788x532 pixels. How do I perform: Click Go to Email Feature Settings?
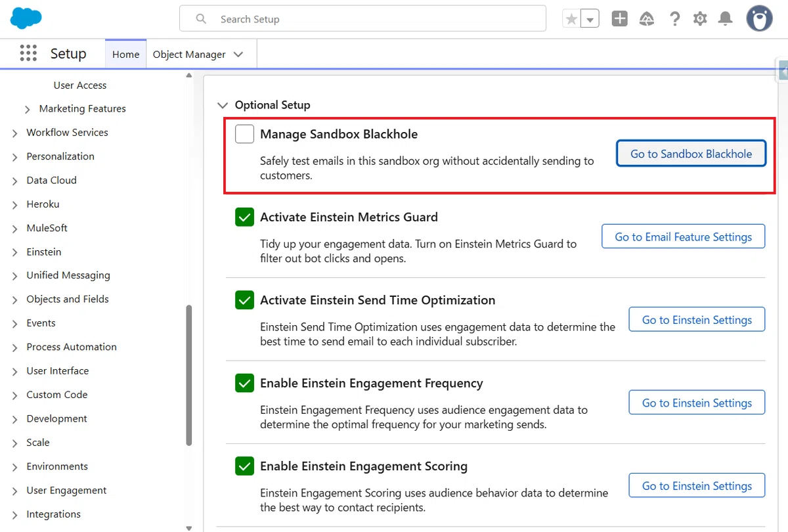click(x=684, y=236)
